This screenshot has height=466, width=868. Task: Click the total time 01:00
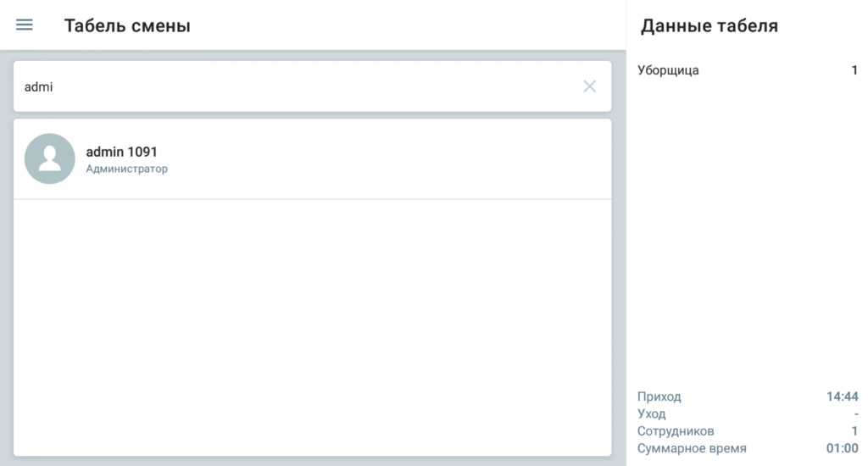click(x=842, y=448)
